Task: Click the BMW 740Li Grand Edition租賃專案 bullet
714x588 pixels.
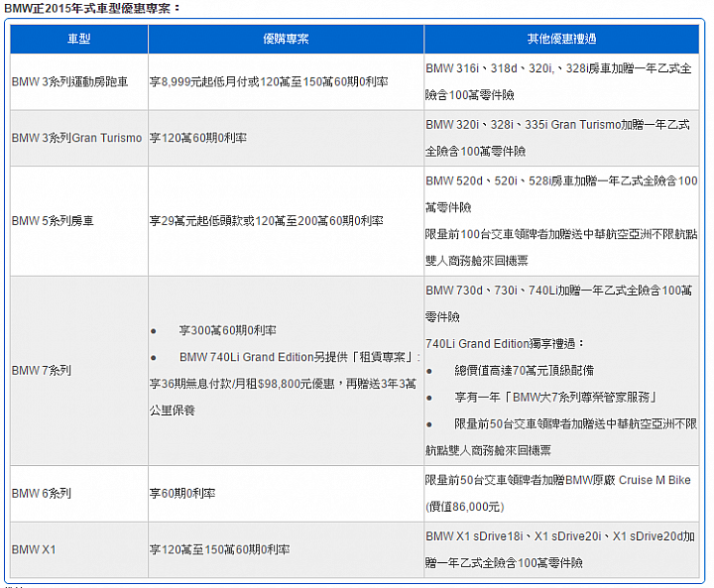Action: click(300, 357)
